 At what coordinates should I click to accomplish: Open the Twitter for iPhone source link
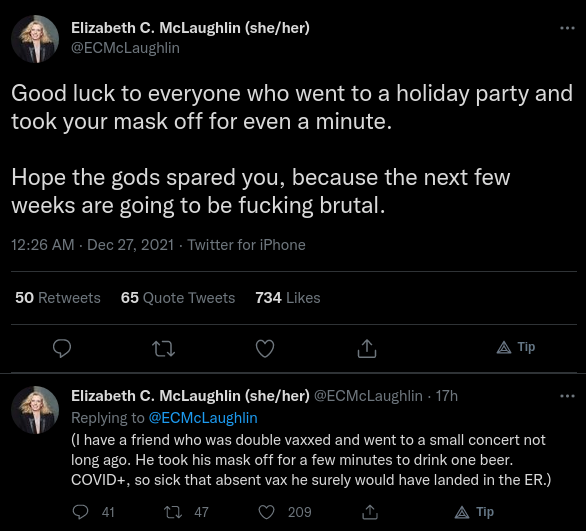pyautogui.click(x=246, y=245)
